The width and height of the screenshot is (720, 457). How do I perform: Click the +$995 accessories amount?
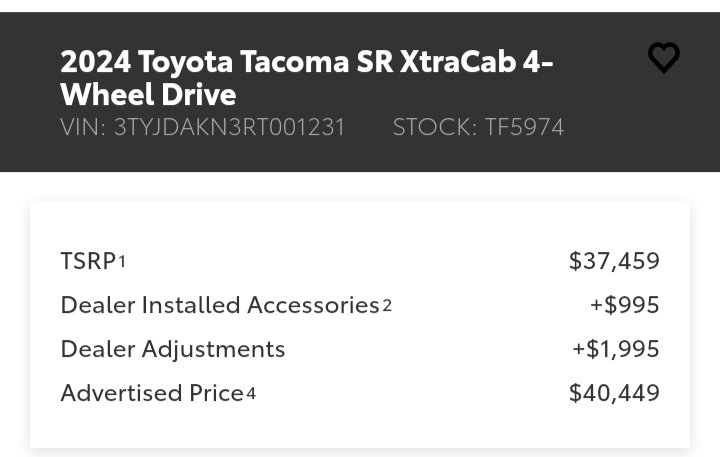(624, 305)
